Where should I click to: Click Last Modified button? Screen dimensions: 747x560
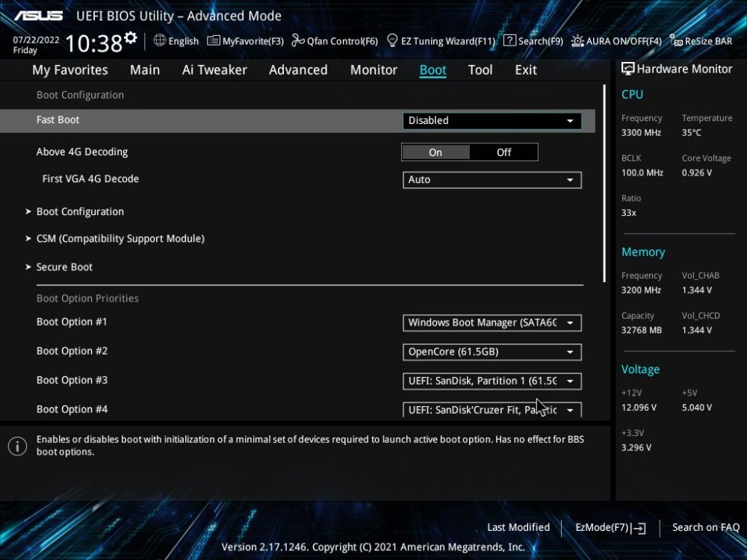coord(518,528)
